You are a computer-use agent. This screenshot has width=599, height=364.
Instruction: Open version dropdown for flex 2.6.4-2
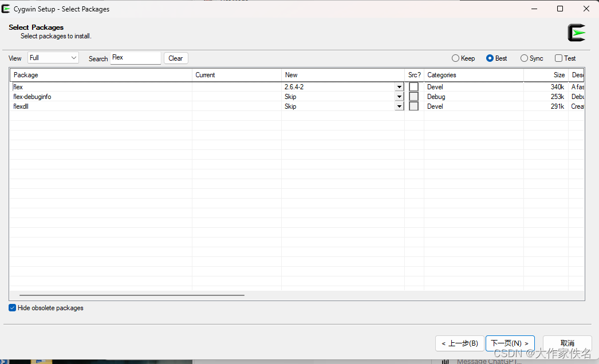(399, 87)
